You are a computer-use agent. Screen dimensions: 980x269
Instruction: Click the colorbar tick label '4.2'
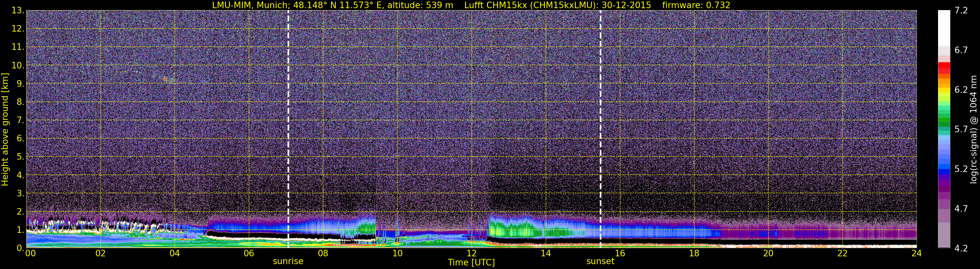click(x=961, y=248)
